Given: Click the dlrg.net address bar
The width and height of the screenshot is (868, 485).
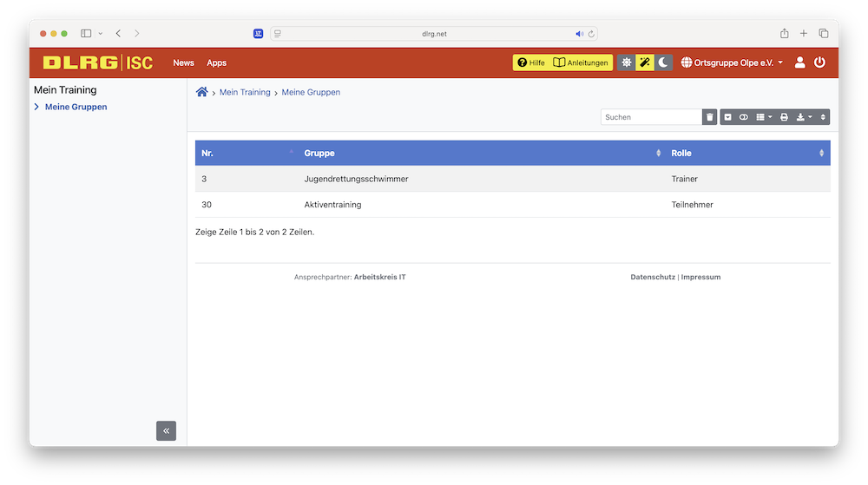Looking at the screenshot, I should point(434,34).
